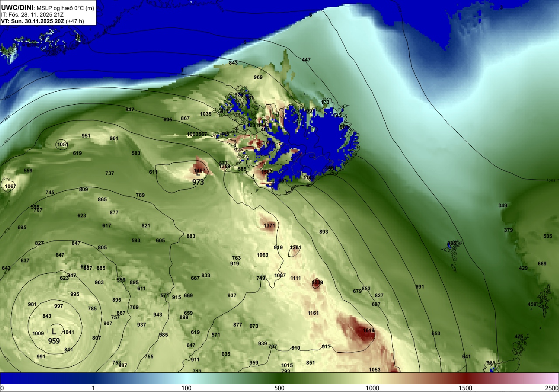559x392 pixels.
Task: Click the 939 height value
Action: (x=262, y=344)
